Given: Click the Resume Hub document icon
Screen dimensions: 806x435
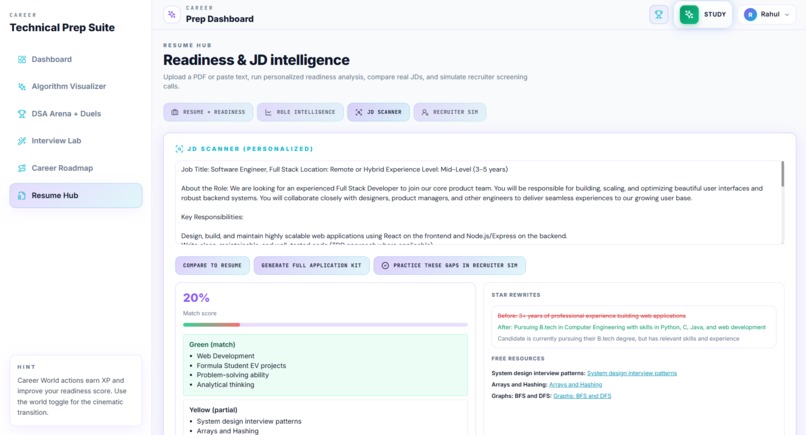Looking at the screenshot, I should (x=22, y=195).
